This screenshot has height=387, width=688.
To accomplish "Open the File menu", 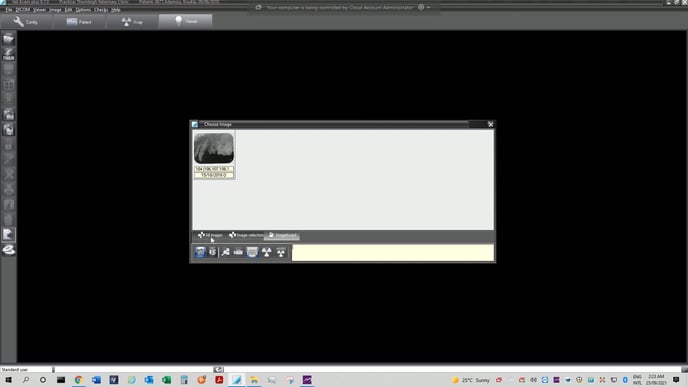I will 8,10.
